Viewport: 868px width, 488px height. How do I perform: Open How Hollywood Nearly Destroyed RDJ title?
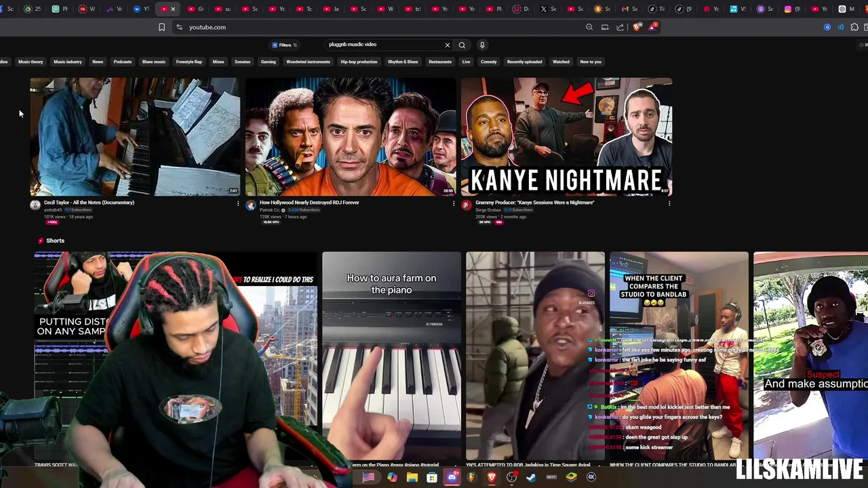pos(309,203)
